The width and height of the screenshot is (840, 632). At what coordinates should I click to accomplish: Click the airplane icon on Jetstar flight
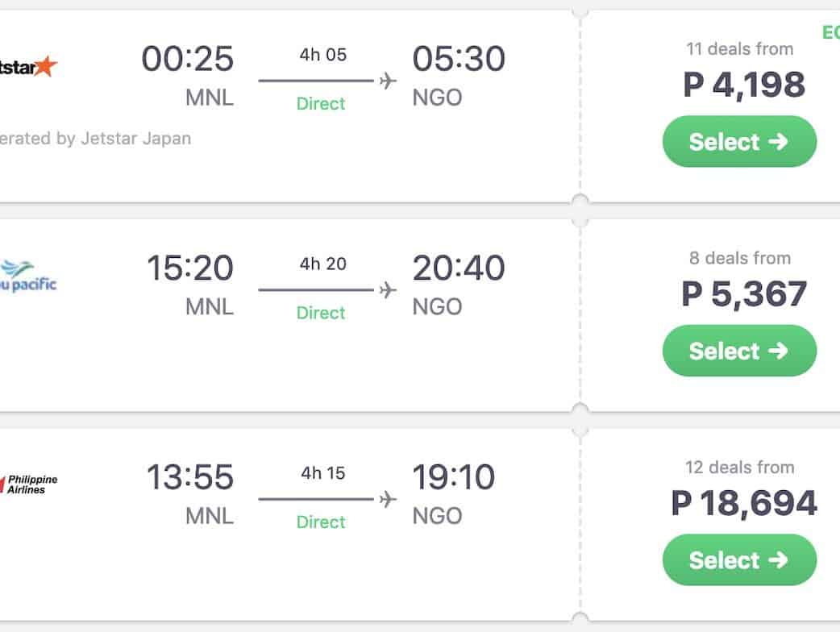[x=388, y=81]
